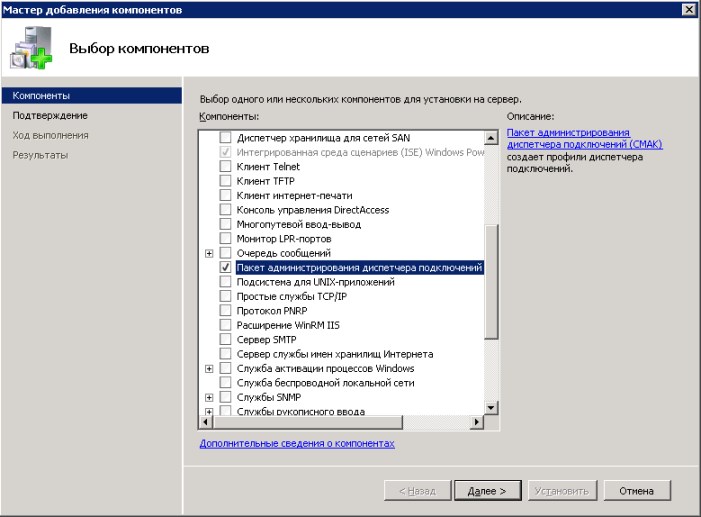The height and width of the screenshot is (517, 701).
Task: Enable Клиент Telnet checkbox
Action: tap(225, 166)
